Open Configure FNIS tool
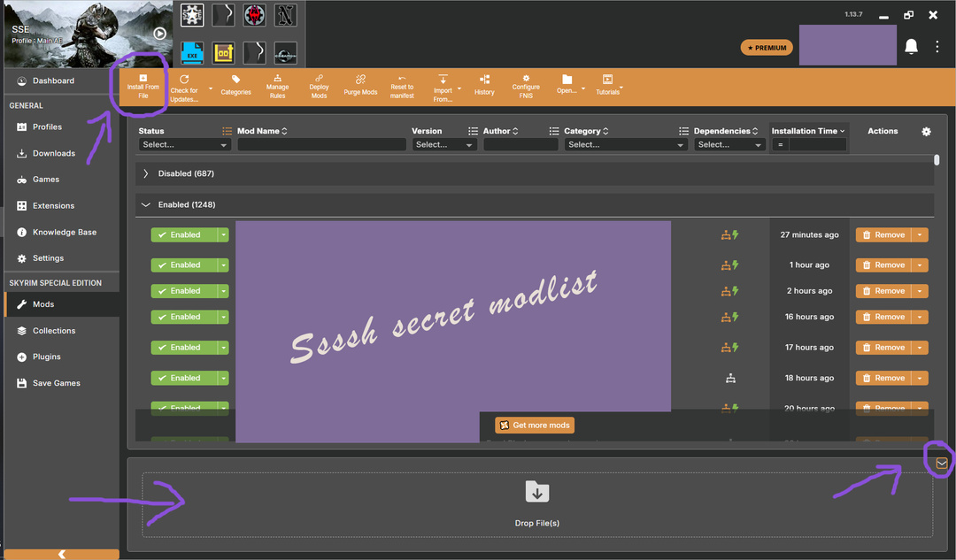 pyautogui.click(x=526, y=86)
